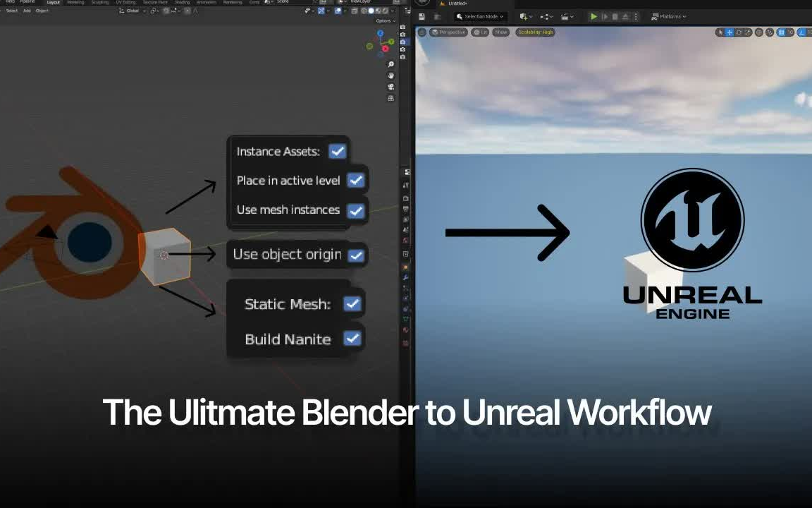The height and width of the screenshot is (508, 812).
Task: Select the scale gizmo tool in Unreal viewport
Action: click(748, 32)
